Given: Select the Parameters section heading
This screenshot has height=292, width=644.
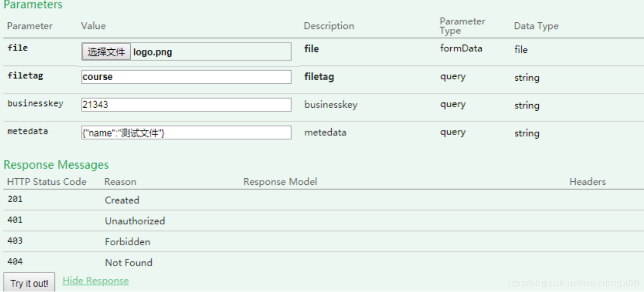Looking at the screenshot, I should (33, 5).
